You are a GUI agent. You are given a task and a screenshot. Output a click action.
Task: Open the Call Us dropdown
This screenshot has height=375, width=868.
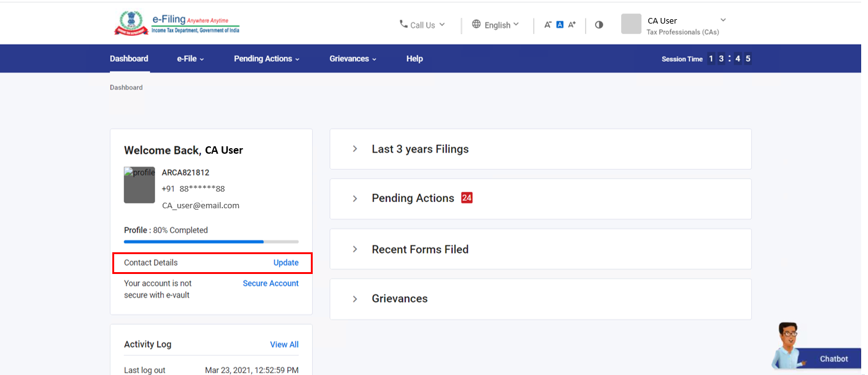pyautogui.click(x=422, y=25)
